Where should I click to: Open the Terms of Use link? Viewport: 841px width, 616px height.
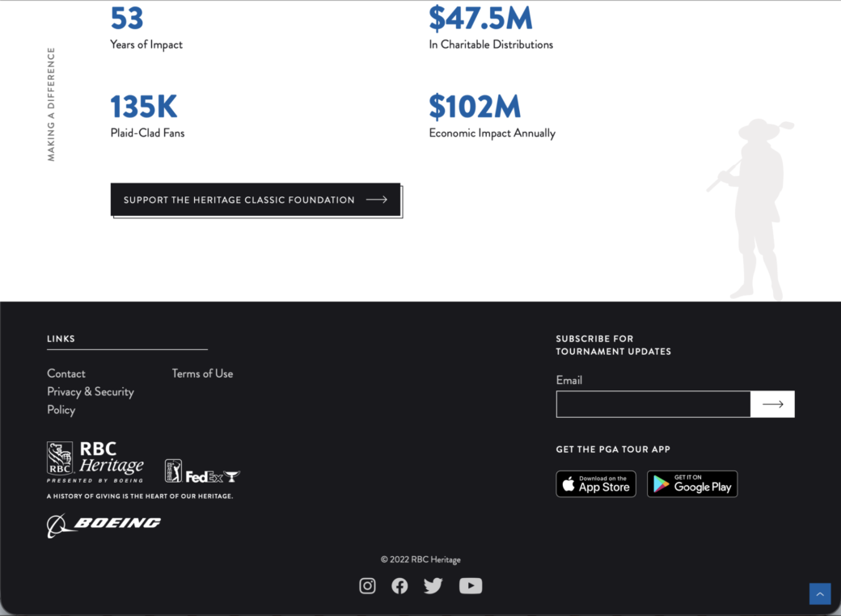point(202,373)
